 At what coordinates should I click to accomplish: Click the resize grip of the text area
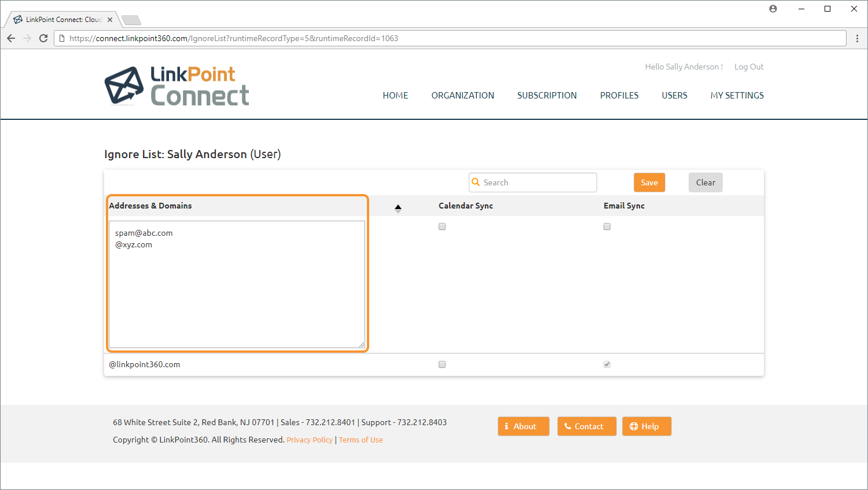[362, 345]
